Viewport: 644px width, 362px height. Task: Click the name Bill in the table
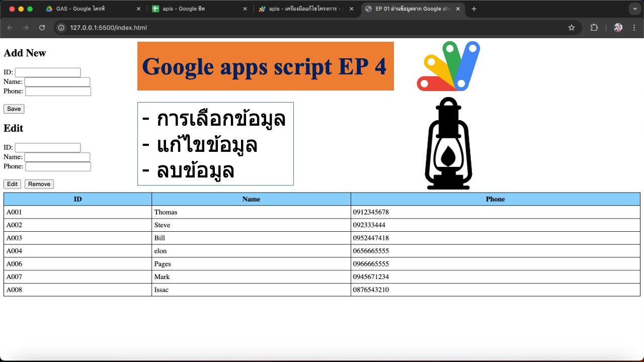[159, 238]
